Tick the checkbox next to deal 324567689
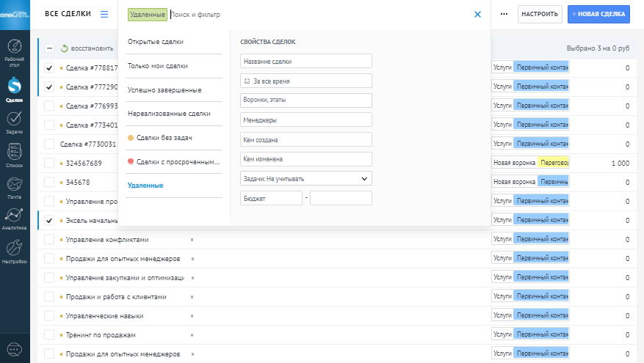The height and width of the screenshot is (363, 644). click(x=49, y=163)
